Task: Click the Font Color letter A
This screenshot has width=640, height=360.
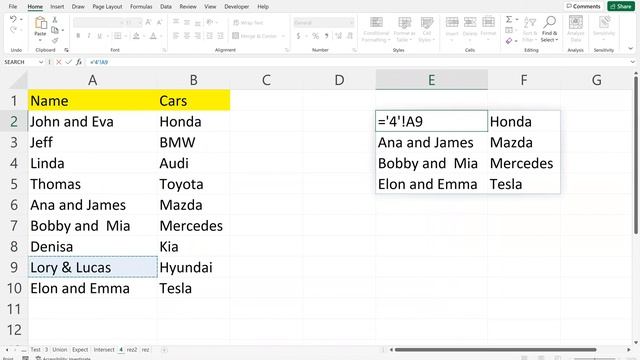Action: click(x=153, y=36)
